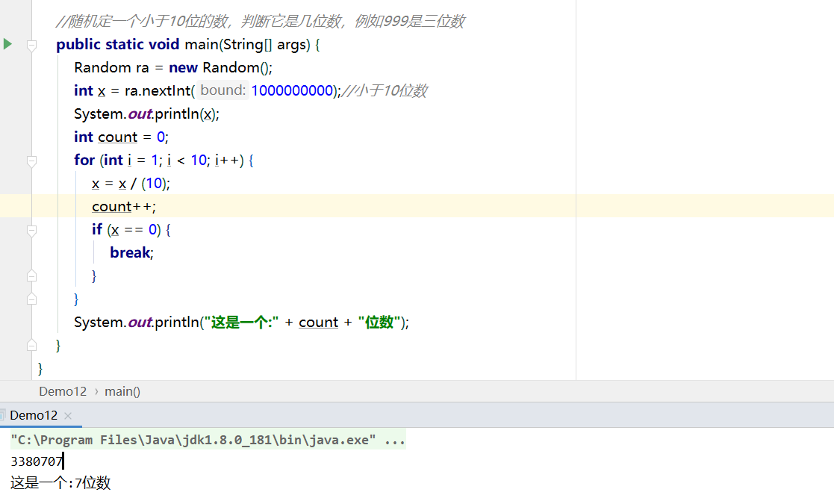This screenshot has width=834, height=504.
Task: Select the break keyword
Action: 130,252
